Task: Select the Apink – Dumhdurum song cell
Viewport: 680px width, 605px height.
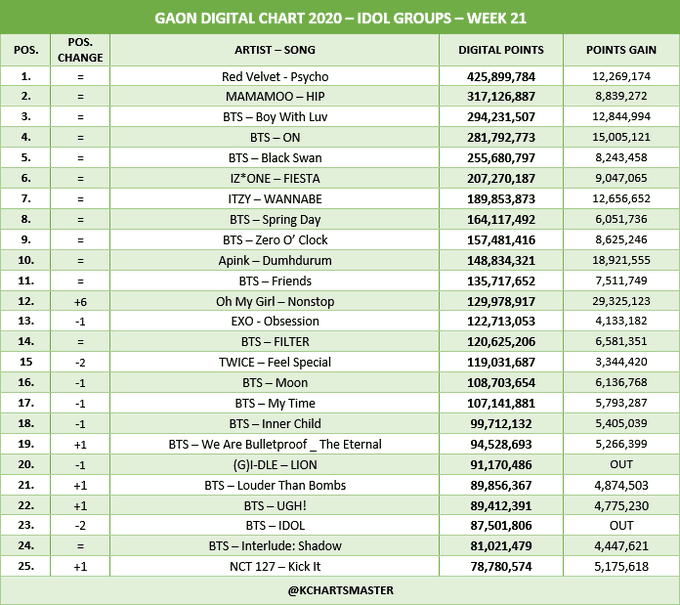Action: [x=275, y=260]
